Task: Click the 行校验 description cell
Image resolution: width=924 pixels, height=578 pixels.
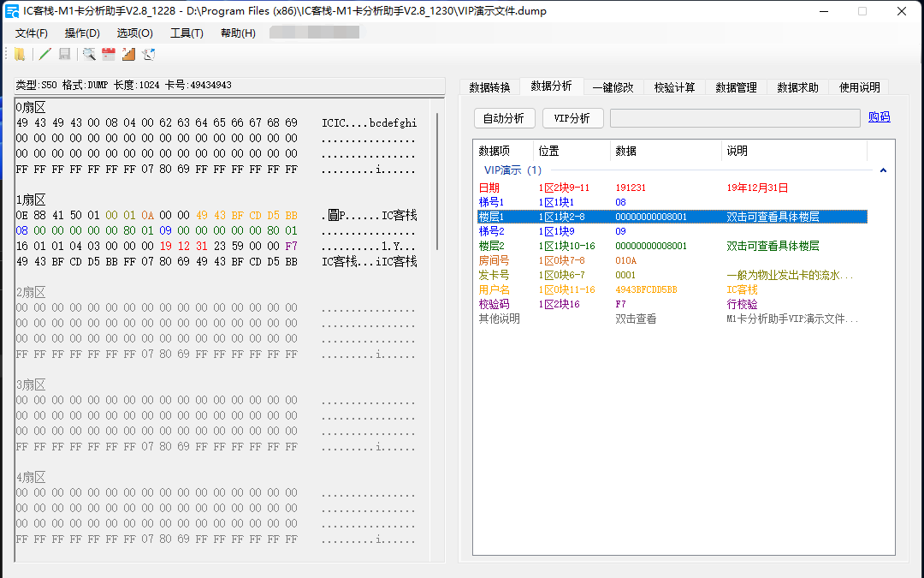Action: pyautogui.click(x=742, y=304)
